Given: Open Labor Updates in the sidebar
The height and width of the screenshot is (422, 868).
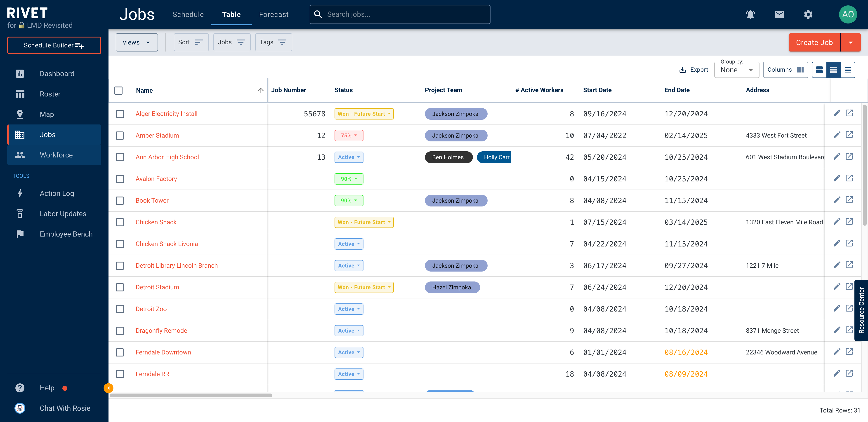Looking at the screenshot, I should point(54,214).
